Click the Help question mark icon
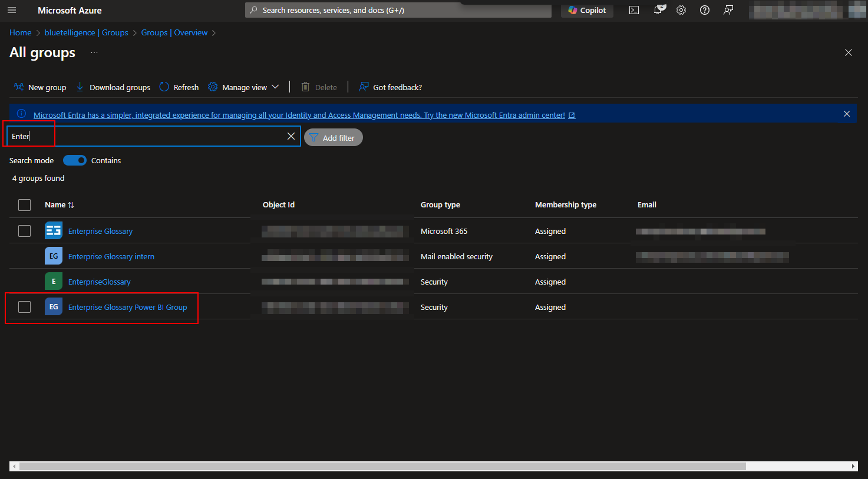This screenshot has height=479, width=868. (x=705, y=11)
